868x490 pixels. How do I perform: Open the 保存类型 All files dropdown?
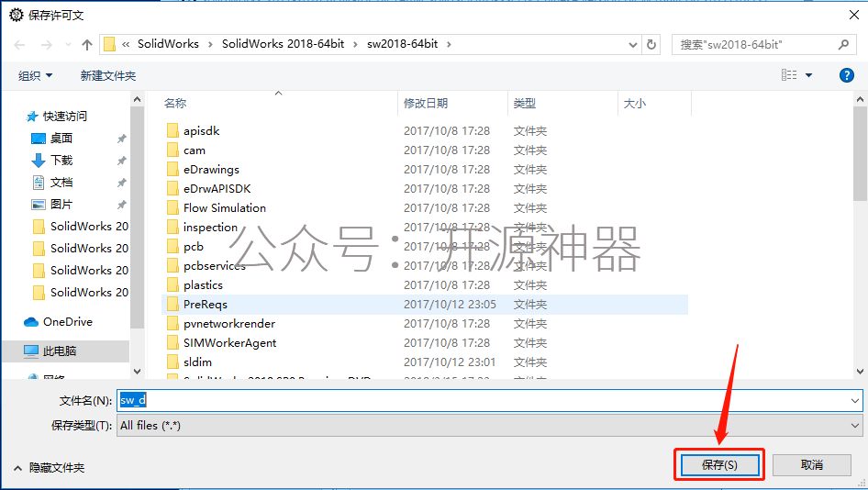(x=489, y=425)
